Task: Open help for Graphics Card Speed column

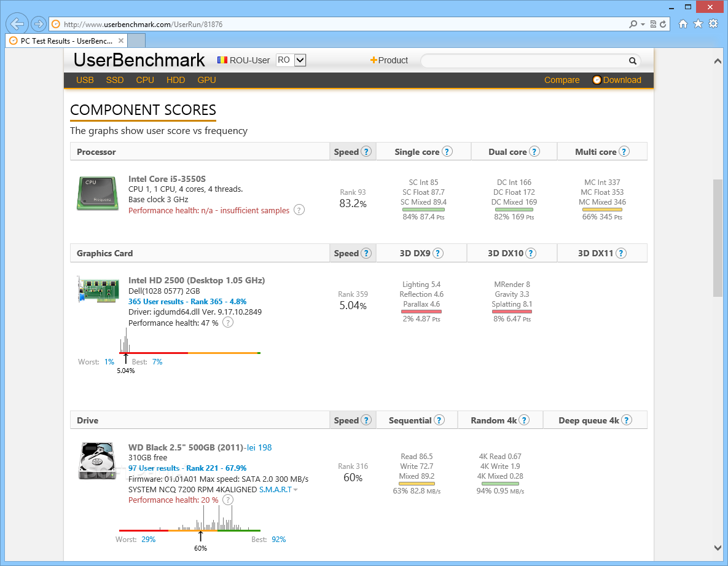Action: point(366,253)
